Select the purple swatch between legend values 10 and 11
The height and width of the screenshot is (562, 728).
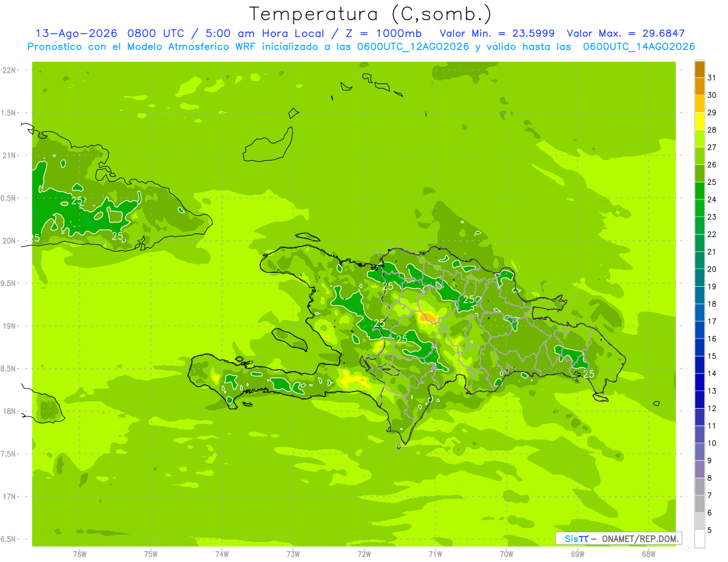tap(699, 435)
